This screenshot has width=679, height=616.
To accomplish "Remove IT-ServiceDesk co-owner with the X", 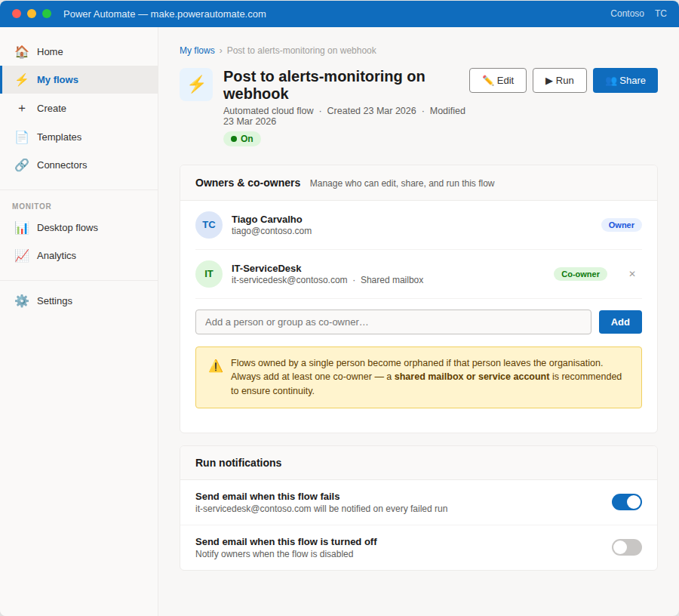I will (632, 274).
